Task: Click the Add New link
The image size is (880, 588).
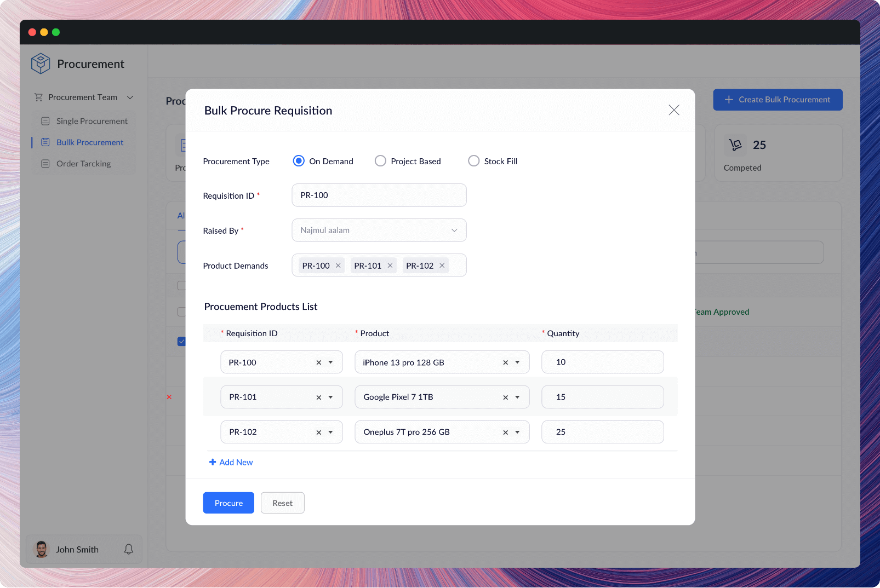Action: (231, 462)
